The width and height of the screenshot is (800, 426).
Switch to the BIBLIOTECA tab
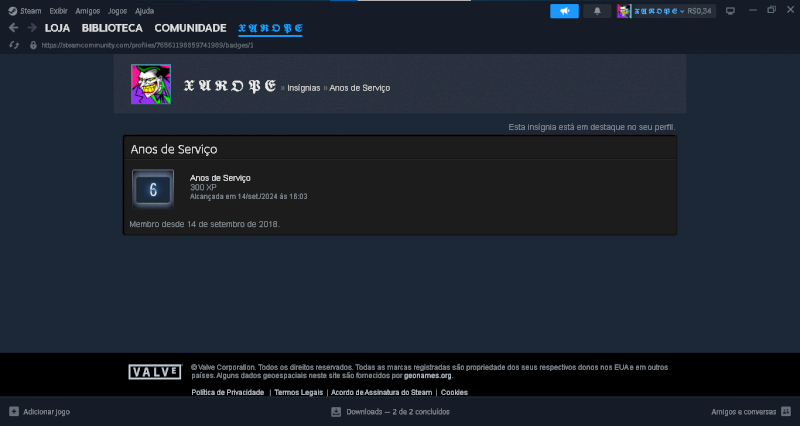tap(112, 28)
